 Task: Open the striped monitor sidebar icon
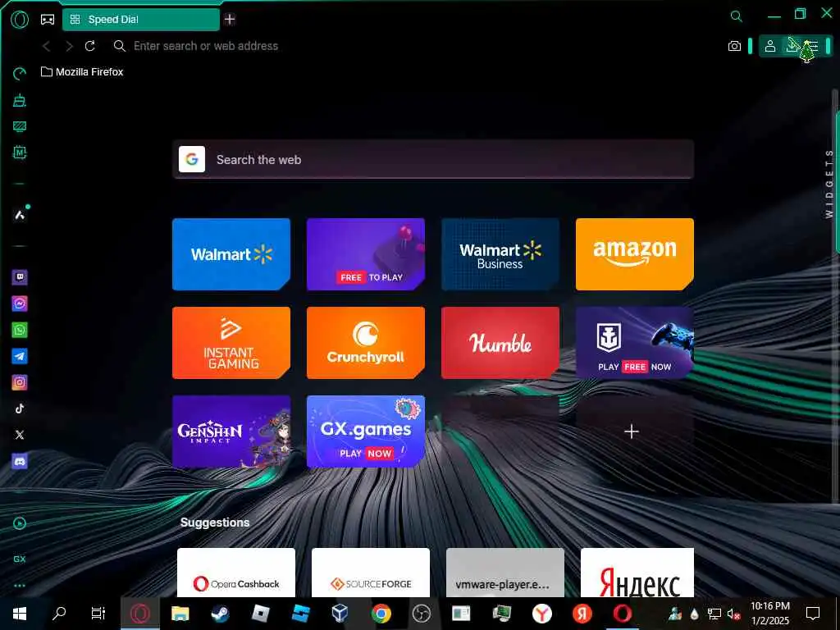click(20, 126)
